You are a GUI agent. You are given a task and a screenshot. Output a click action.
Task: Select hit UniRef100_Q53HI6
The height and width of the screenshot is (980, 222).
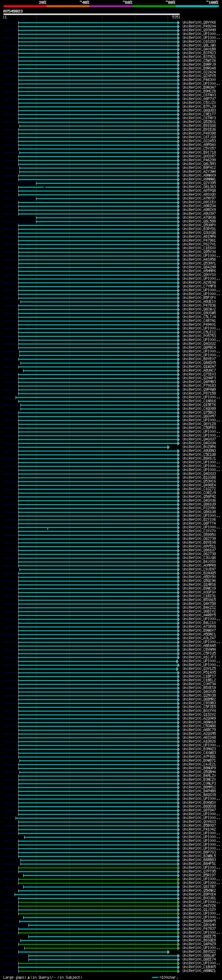point(199,481)
